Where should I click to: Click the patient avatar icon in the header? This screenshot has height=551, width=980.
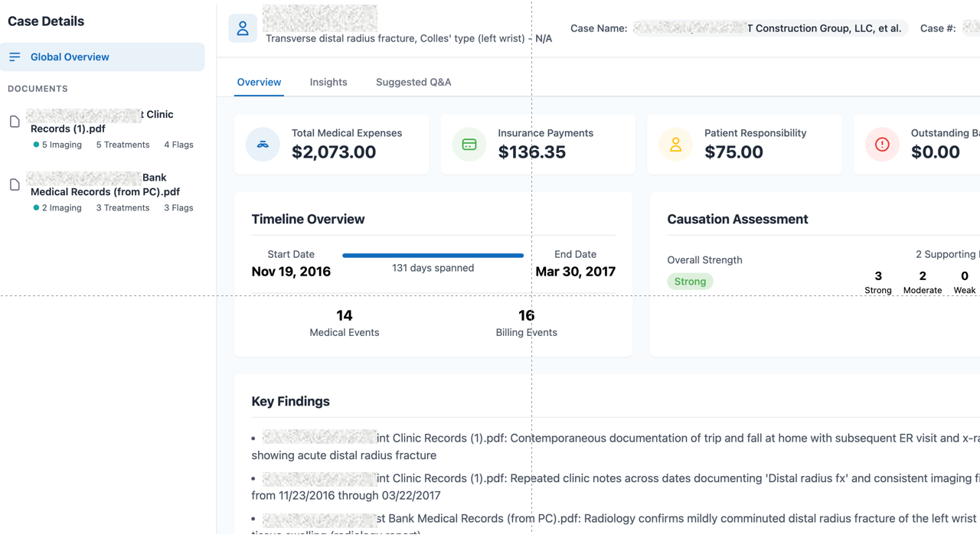[243, 29]
